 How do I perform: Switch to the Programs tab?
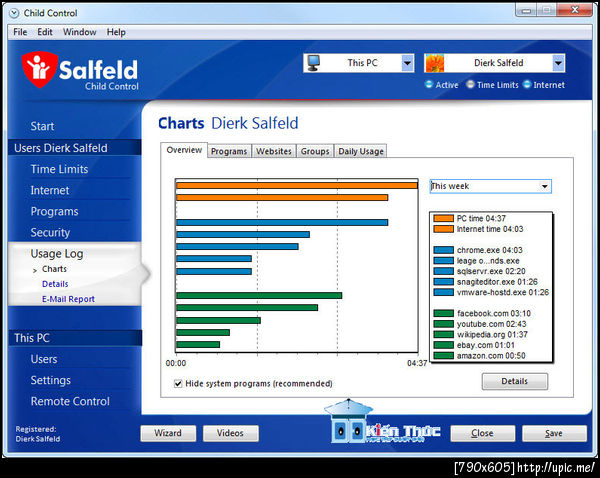pos(229,151)
